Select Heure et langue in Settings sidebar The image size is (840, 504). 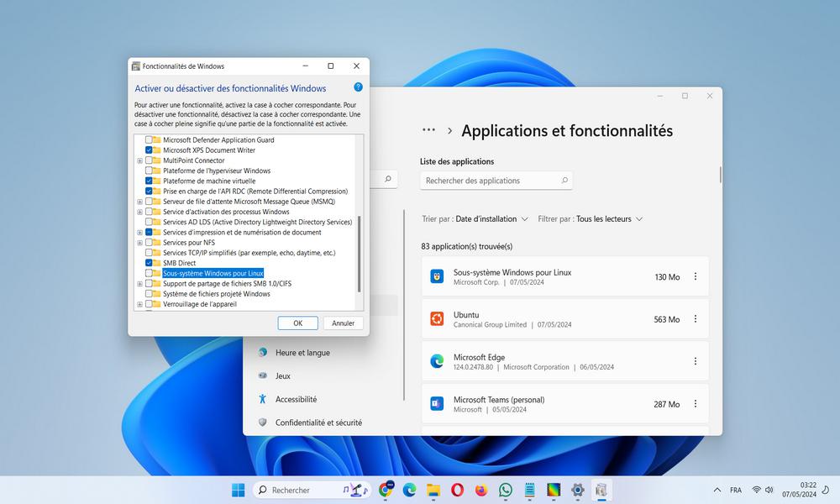click(x=302, y=353)
